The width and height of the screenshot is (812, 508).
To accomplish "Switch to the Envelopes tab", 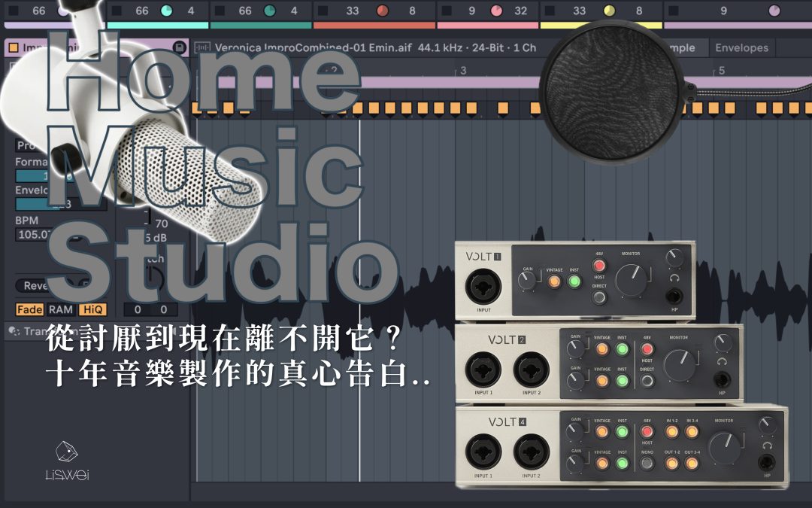I will 742,47.
